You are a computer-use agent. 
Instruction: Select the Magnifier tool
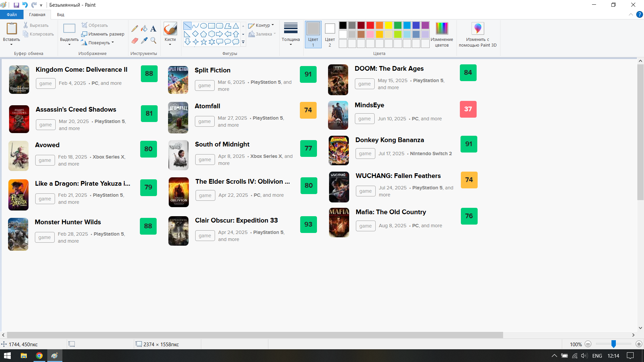[153, 41]
